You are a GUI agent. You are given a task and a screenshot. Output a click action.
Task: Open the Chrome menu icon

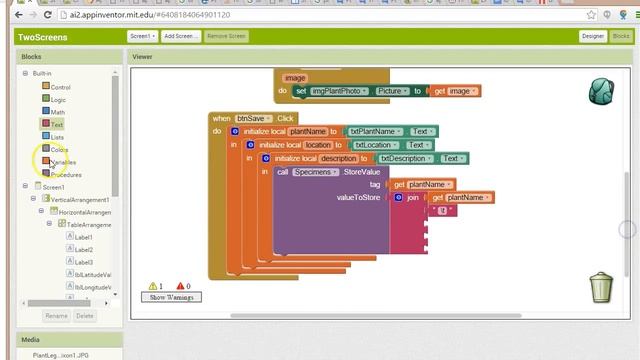click(x=638, y=15)
